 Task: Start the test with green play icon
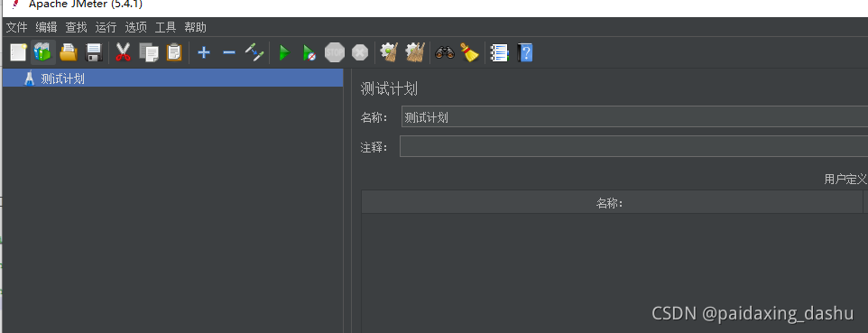pos(284,53)
